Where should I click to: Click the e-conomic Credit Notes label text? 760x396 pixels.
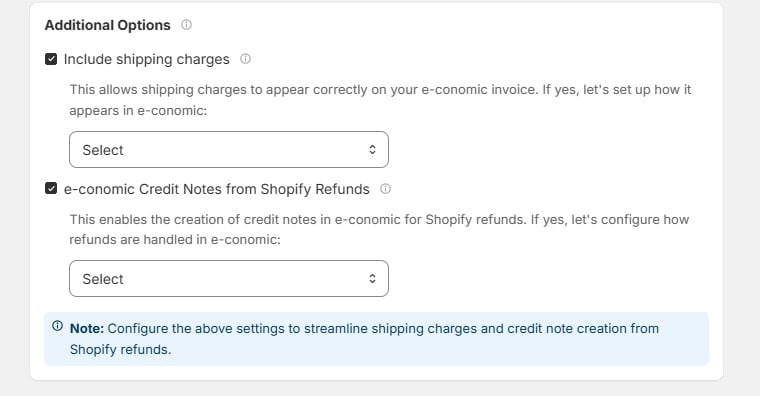point(217,189)
